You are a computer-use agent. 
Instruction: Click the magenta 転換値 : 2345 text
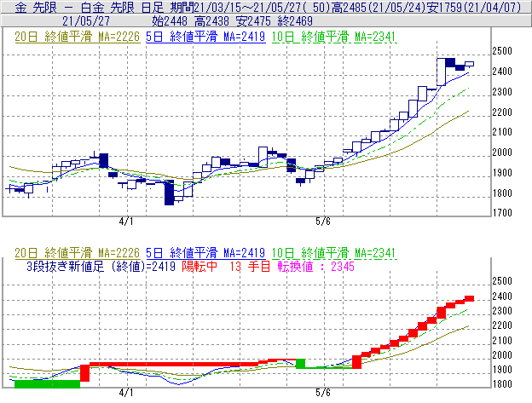click(x=315, y=267)
